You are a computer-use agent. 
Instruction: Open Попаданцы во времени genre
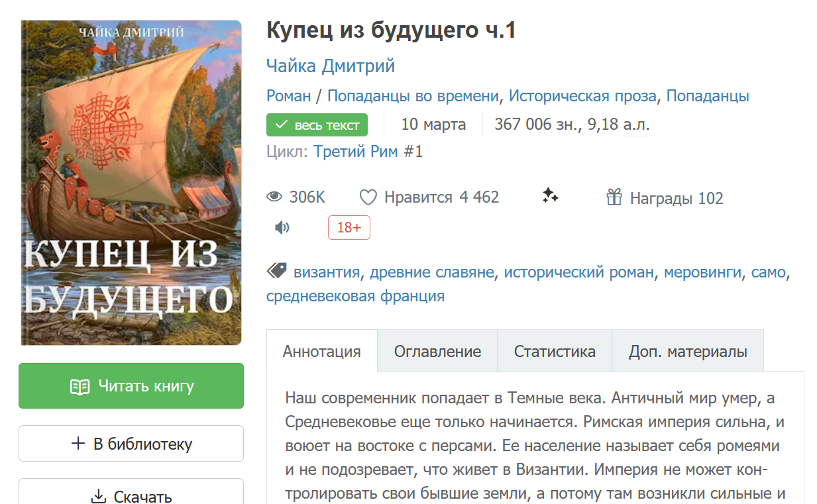(413, 96)
